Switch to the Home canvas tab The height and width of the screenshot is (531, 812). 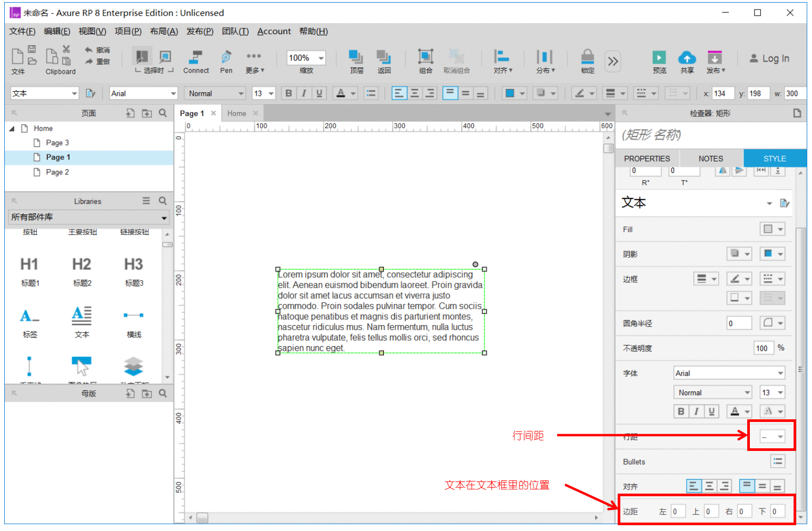click(x=237, y=113)
